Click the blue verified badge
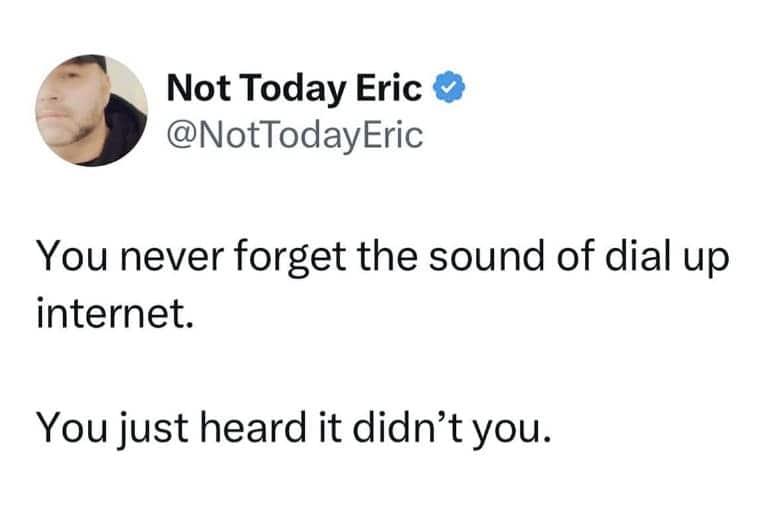This screenshot has width=760, height=530. point(447,89)
